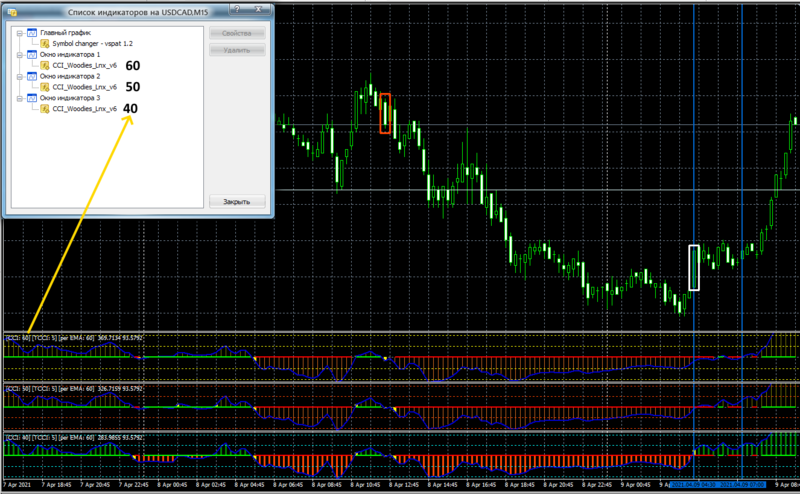Collapse the Главный график tree node

point(19,33)
